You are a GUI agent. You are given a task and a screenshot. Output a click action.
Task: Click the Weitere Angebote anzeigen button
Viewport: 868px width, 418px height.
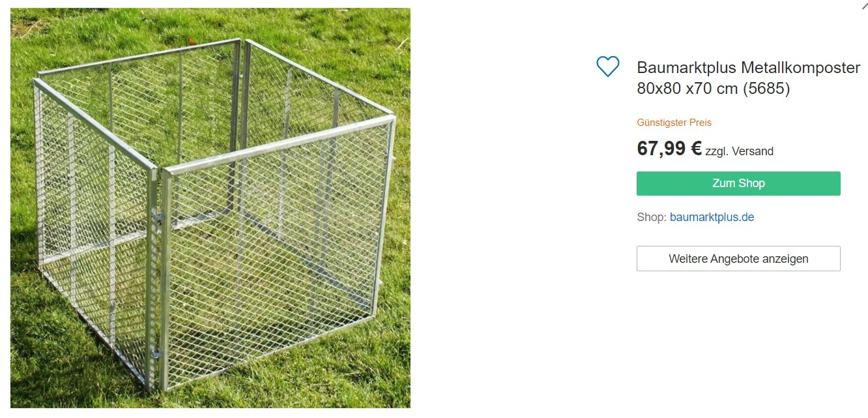[x=738, y=259]
